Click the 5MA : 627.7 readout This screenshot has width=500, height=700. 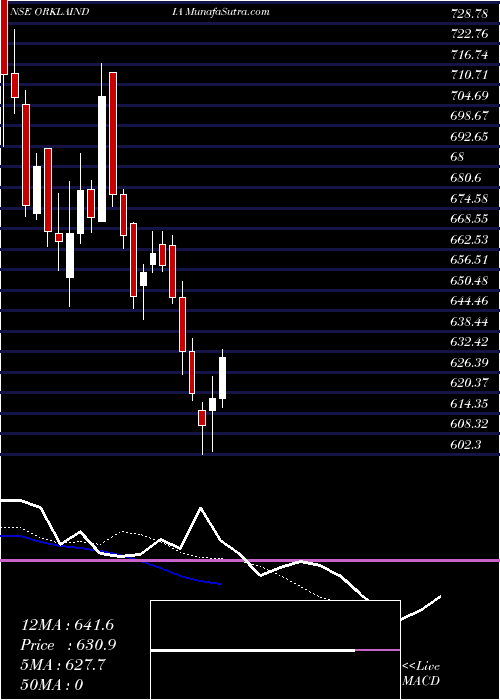63,665
